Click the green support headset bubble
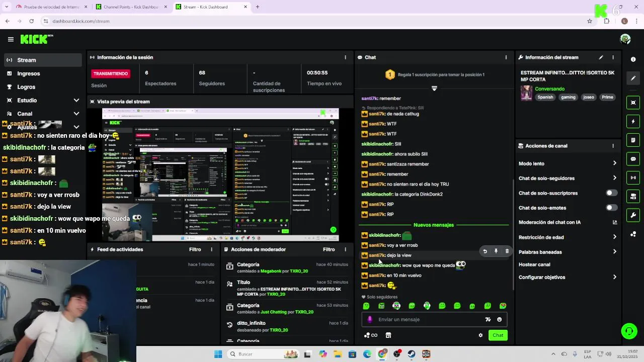Screen dimensions: 644x362 629,331
